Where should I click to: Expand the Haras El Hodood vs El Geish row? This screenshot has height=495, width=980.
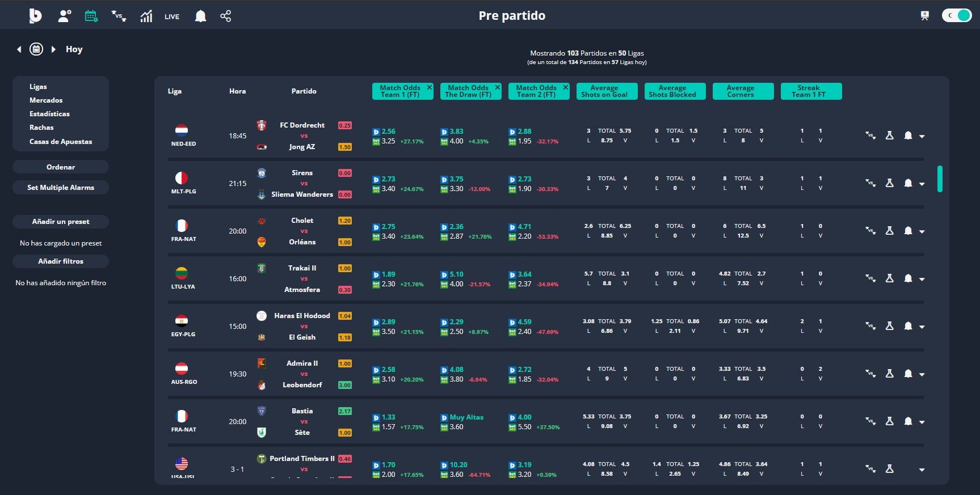tap(922, 327)
